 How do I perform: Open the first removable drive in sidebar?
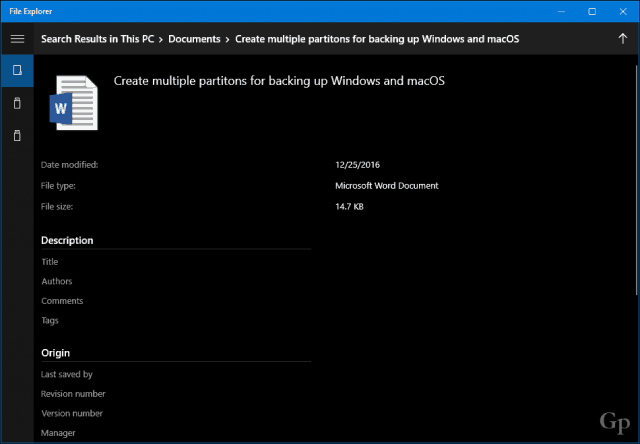pos(17,103)
